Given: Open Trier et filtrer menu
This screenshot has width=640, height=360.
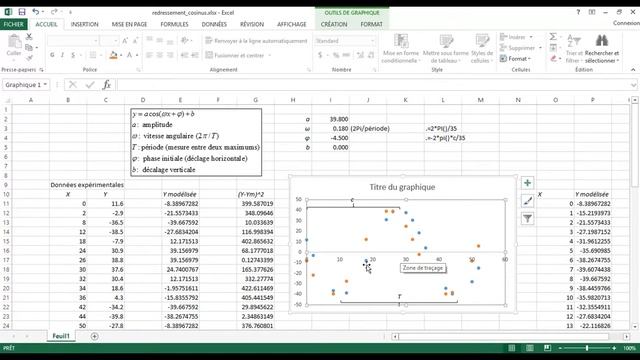Looking at the screenshot, I should (573, 49).
